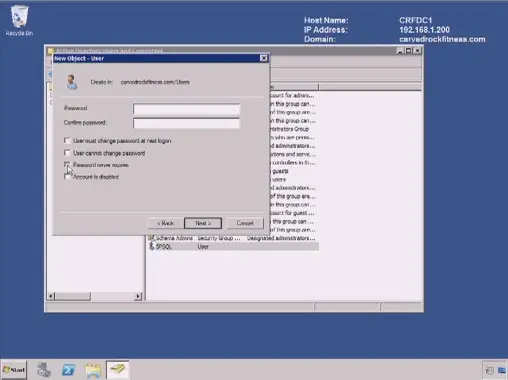508x380 pixels.
Task: Launch Windows PowerShell from the taskbar
Action: (x=68, y=370)
